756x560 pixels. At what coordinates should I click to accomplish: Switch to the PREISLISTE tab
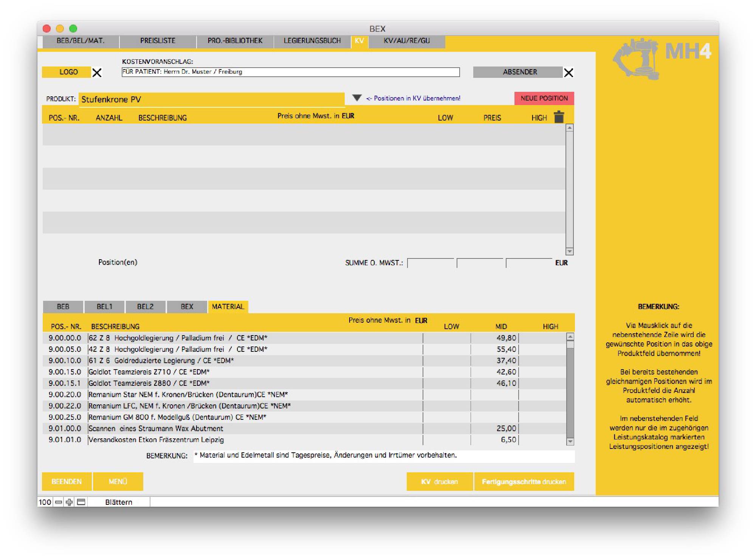tap(158, 41)
